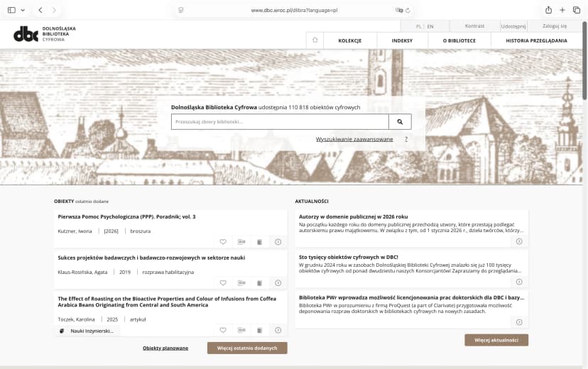Open details arrow for Sukces projektów badawczych

[x=278, y=283]
